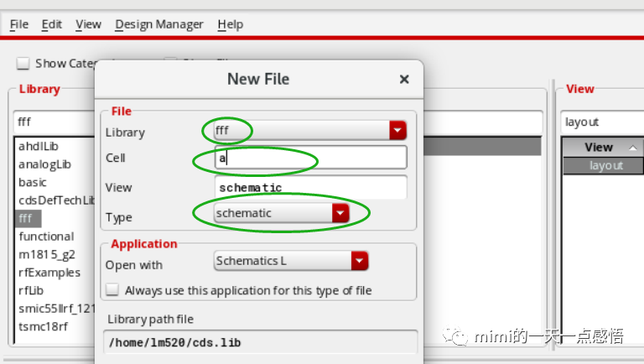Open the View menu

(88, 24)
